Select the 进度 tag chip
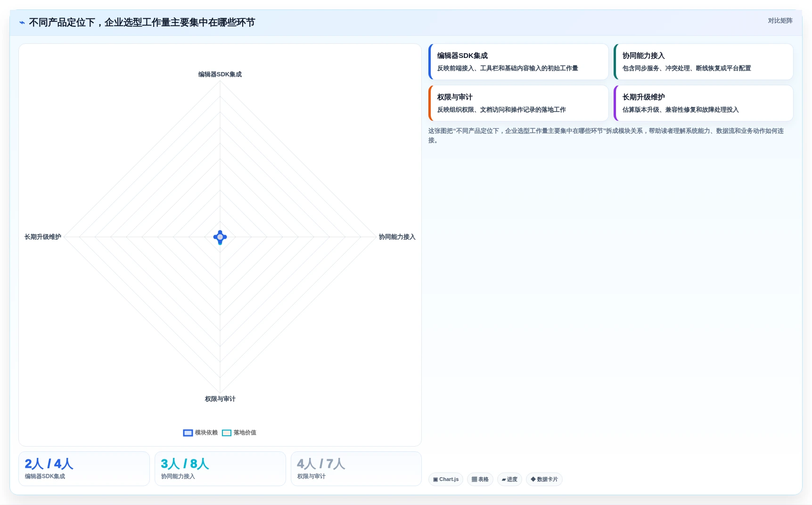 click(x=509, y=479)
